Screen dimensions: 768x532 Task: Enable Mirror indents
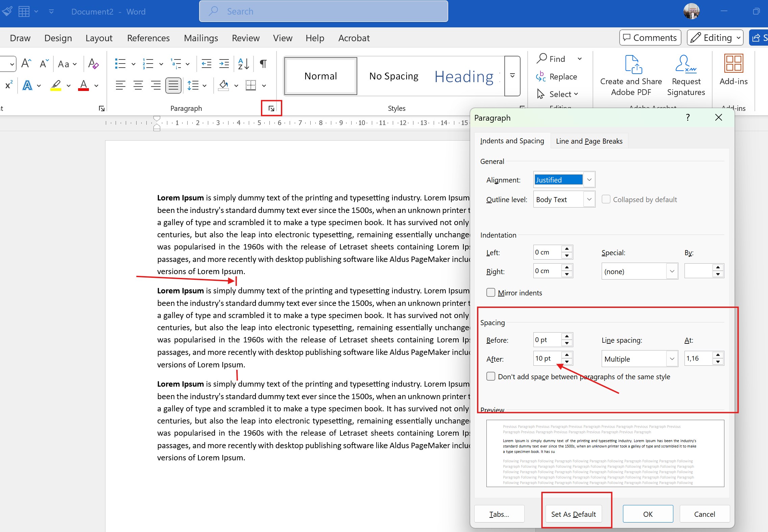tap(491, 292)
